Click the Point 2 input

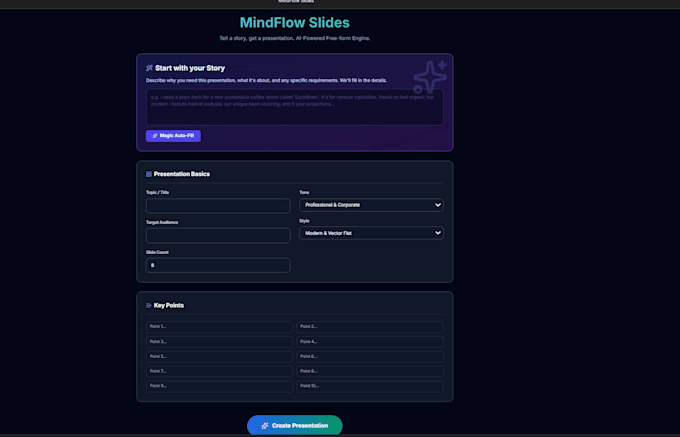tap(370, 326)
